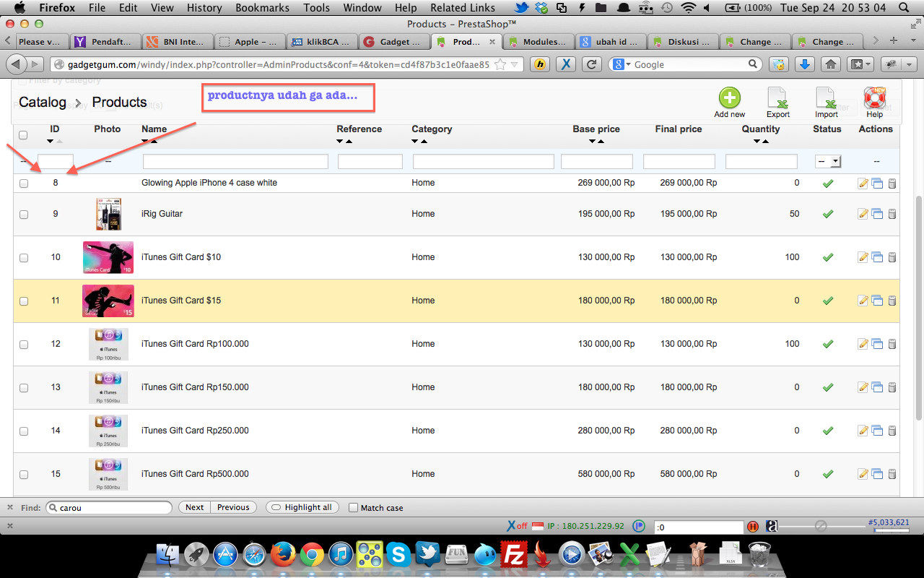Open the Tools menu in the menu bar
The height and width of the screenshot is (578, 924).
pos(316,8)
